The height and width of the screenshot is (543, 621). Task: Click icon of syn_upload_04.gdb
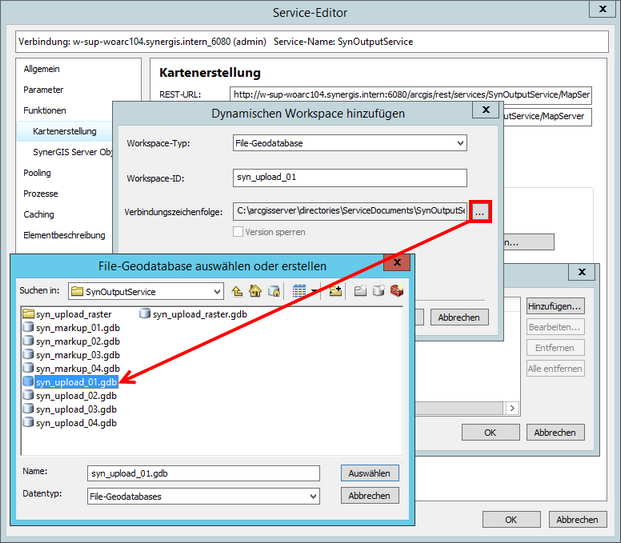coord(28,423)
